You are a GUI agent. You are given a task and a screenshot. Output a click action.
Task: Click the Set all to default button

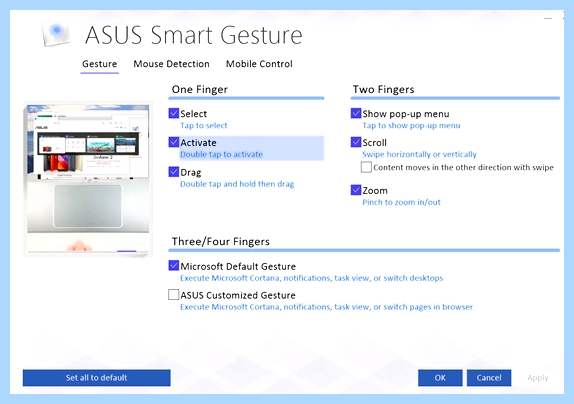(97, 378)
